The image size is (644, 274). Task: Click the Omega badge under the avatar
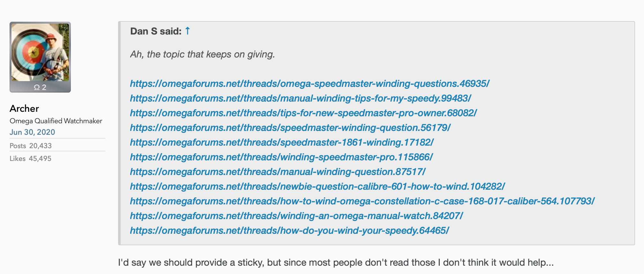coord(40,87)
